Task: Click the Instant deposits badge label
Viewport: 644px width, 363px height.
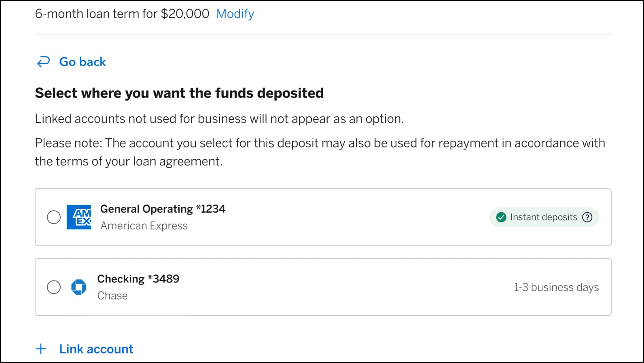Action: point(543,217)
